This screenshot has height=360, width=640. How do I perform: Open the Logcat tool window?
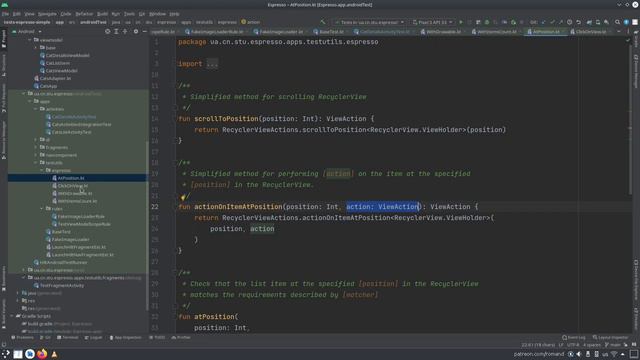[93, 338]
